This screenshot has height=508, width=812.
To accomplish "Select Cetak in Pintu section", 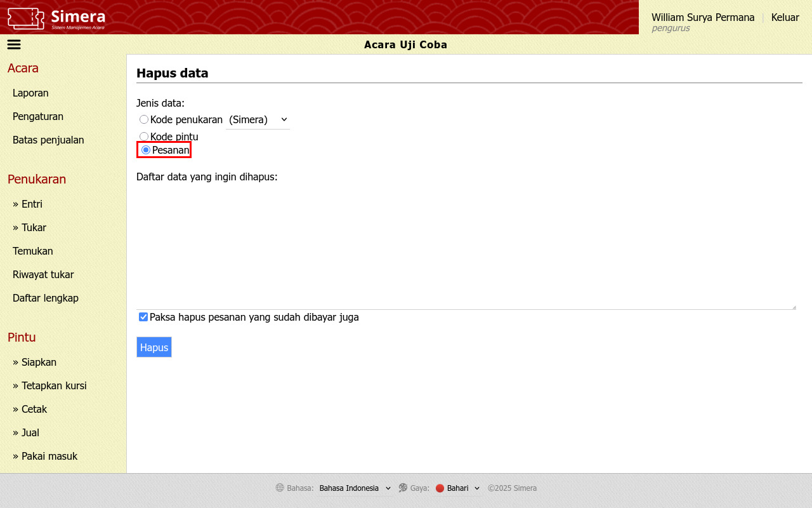I will [x=30, y=409].
